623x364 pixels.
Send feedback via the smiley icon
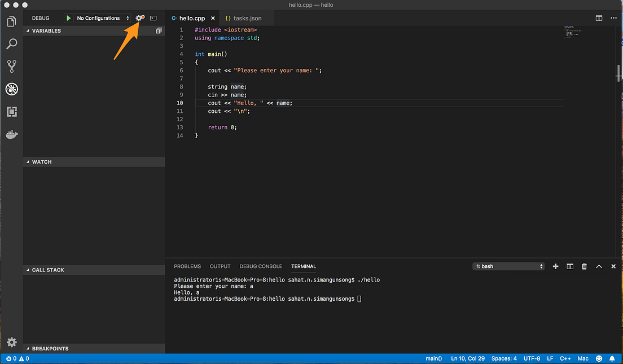click(599, 358)
